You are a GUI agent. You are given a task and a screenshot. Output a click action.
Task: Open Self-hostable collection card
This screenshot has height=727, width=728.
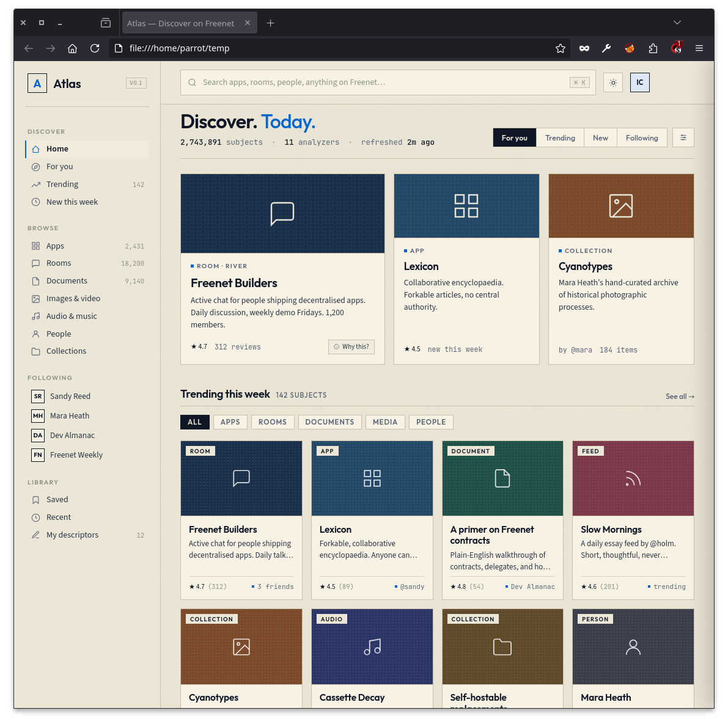[x=502, y=659]
